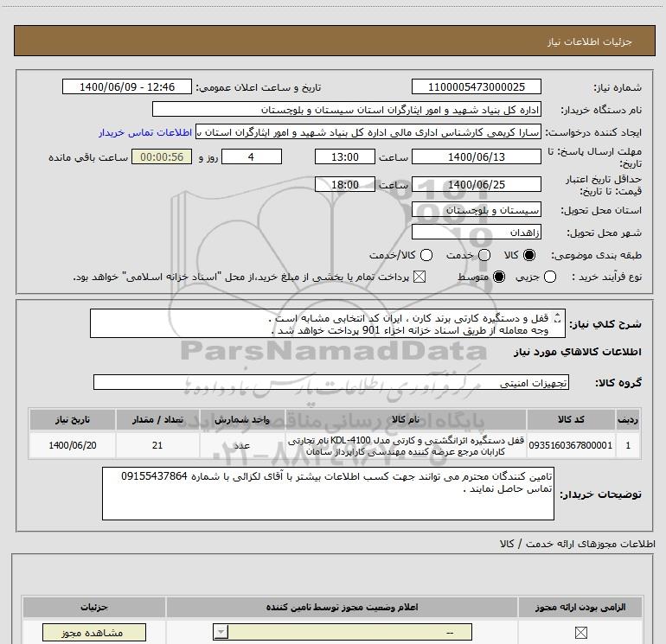The width and height of the screenshot is (666, 644).
Task: Click the گروه کالا field تجهیزات امنیتی
Action: [331, 382]
